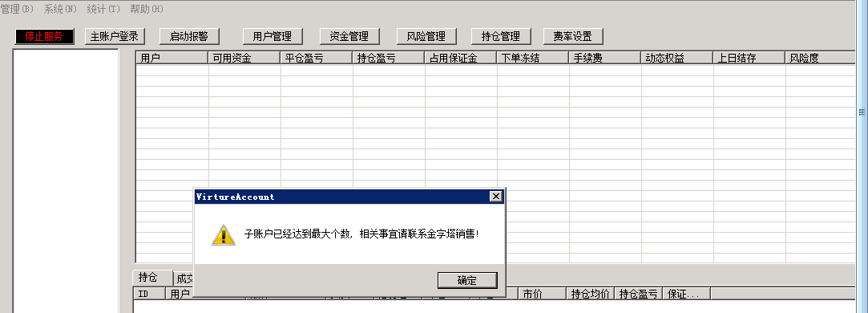Image resolution: width=868 pixels, height=313 pixels.
Task: Click the yellow warning icon in dialog
Action: point(224,235)
